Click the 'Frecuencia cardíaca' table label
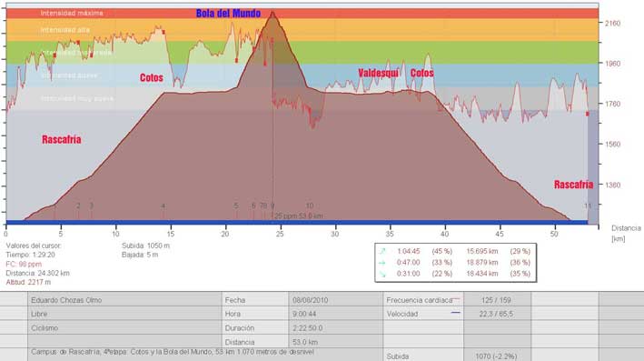The image size is (644, 361). click(419, 300)
